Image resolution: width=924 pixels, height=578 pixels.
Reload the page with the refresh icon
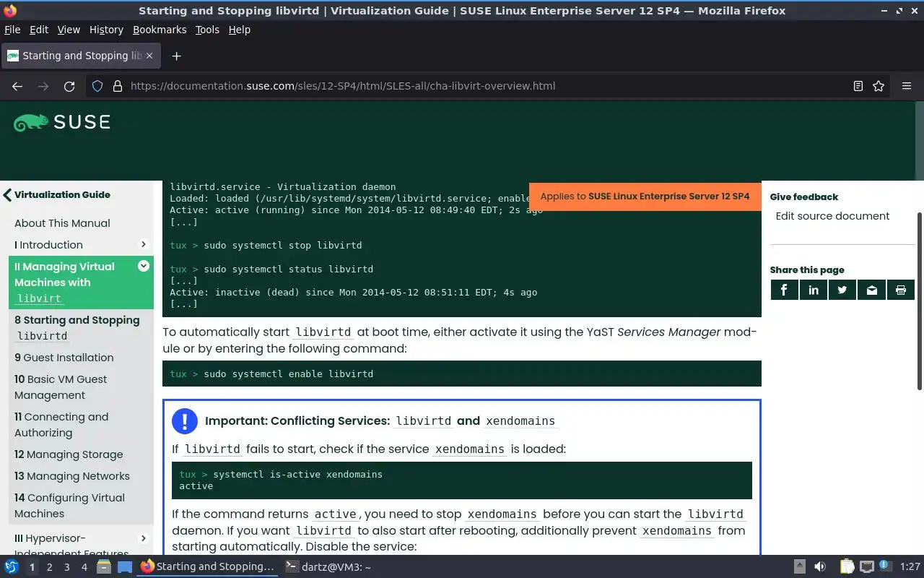click(x=69, y=86)
